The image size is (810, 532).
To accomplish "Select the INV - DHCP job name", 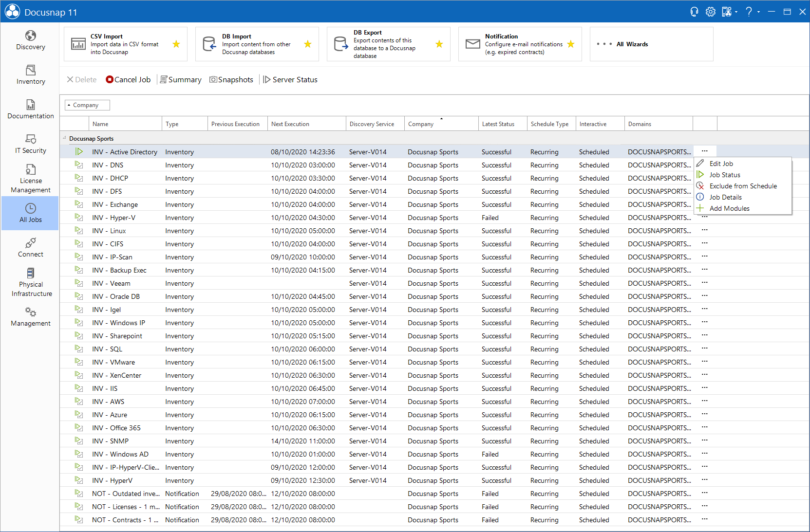I will point(110,178).
